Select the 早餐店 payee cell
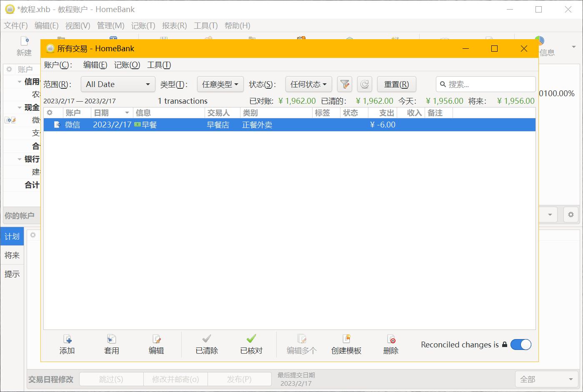Viewport: 583px width, 392px height. coord(218,125)
